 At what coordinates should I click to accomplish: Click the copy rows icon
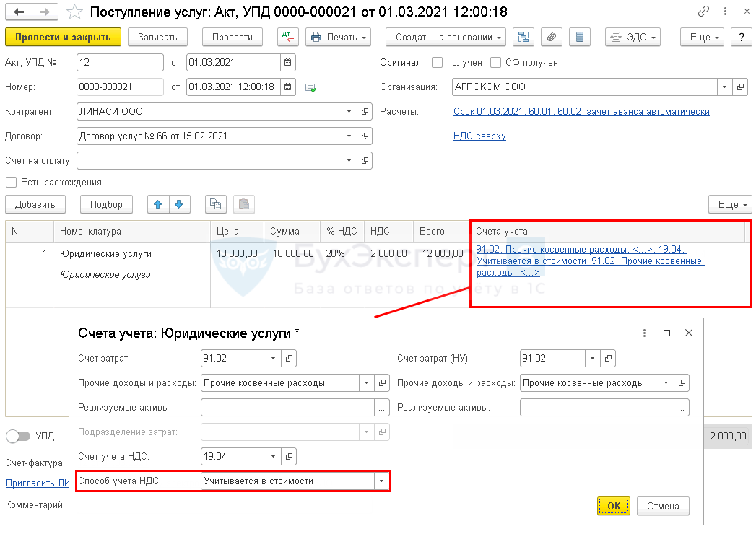[x=215, y=204]
